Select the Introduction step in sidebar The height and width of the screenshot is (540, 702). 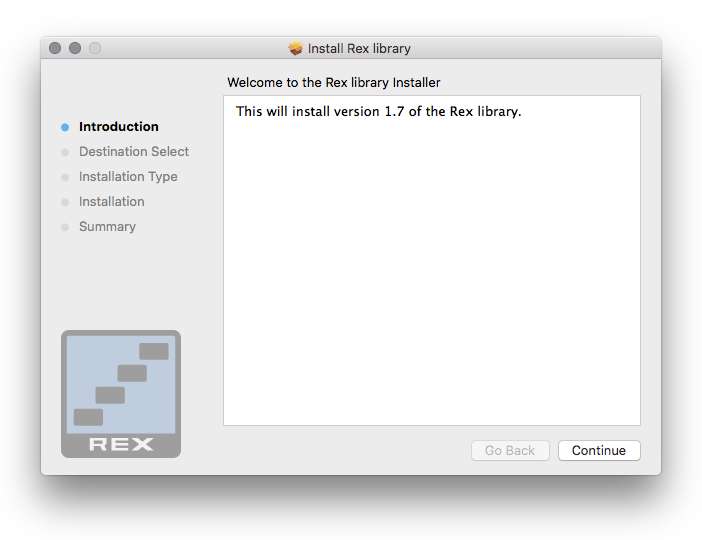(119, 127)
